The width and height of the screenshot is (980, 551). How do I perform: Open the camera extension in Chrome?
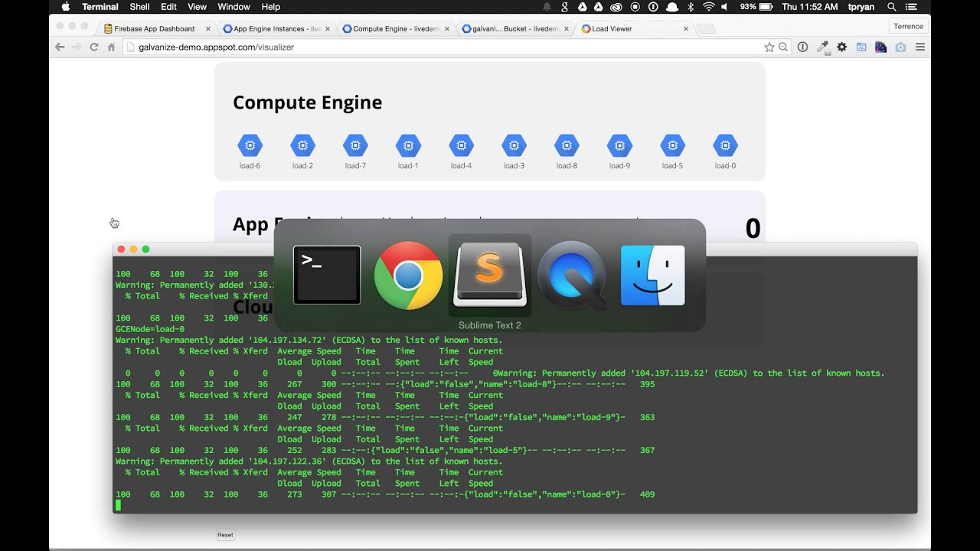point(900,47)
